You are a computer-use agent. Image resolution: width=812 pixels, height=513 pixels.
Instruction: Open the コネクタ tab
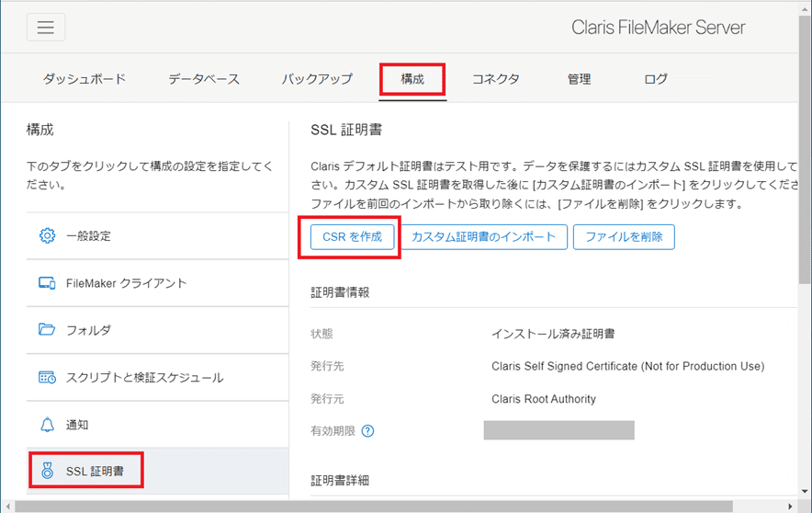(x=496, y=79)
